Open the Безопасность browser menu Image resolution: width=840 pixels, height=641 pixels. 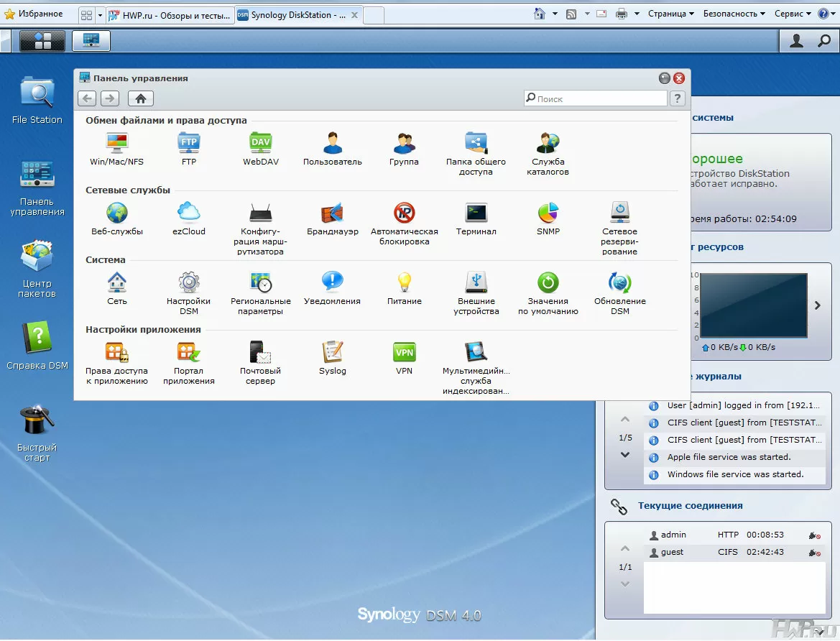[x=734, y=14]
